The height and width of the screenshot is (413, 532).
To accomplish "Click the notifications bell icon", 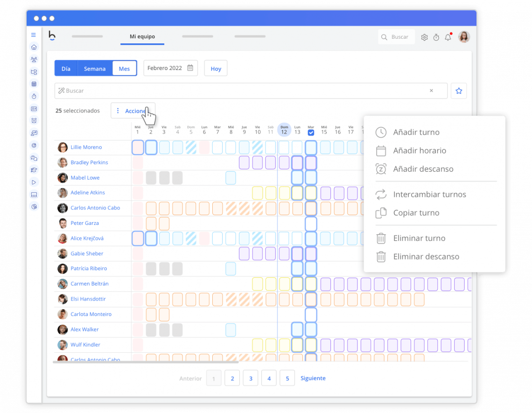I will click(448, 37).
